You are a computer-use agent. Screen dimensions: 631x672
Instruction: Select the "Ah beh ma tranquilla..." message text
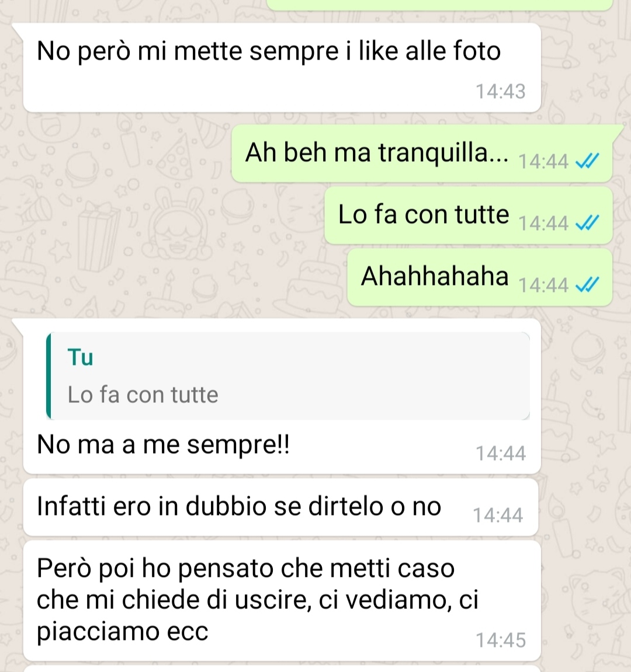(377, 152)
